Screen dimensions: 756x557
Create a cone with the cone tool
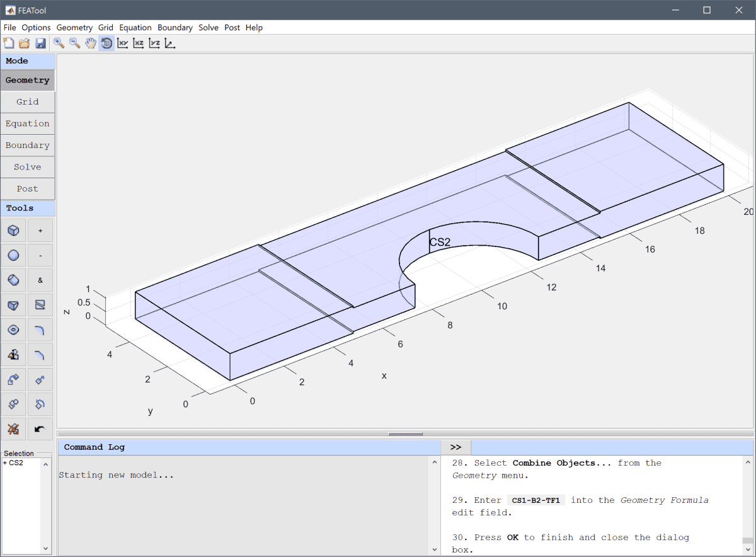[13, 305]
